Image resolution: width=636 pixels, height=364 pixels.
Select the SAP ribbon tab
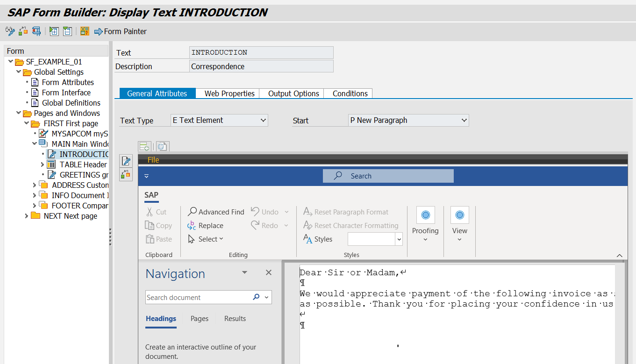[151, 195]
